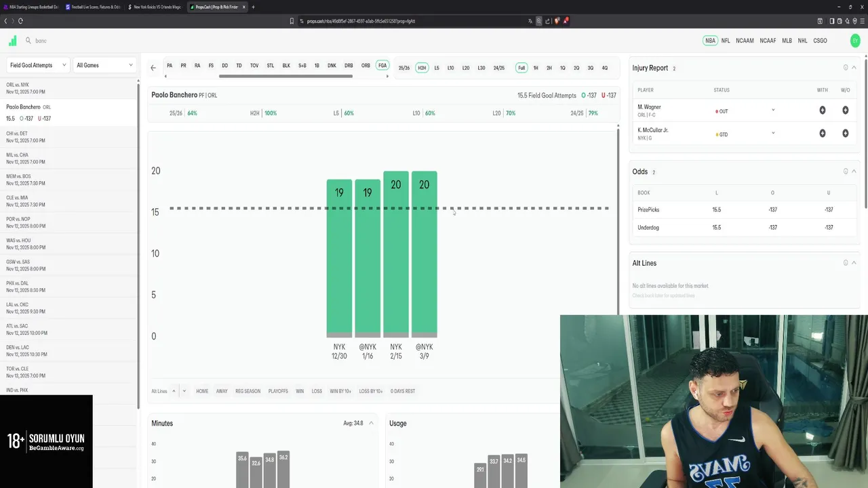
Task: Toggle the HOME game filter
Action: click(202, 391)
